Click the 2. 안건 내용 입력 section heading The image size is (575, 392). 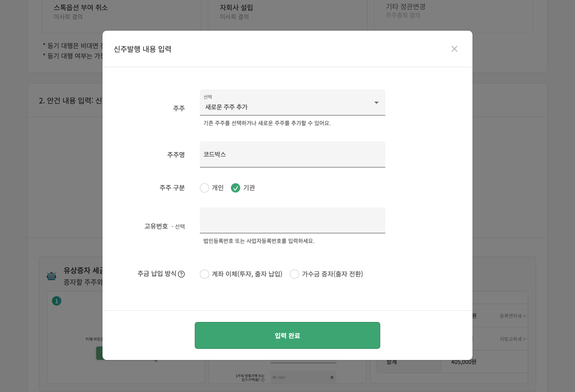pos(70,100)
